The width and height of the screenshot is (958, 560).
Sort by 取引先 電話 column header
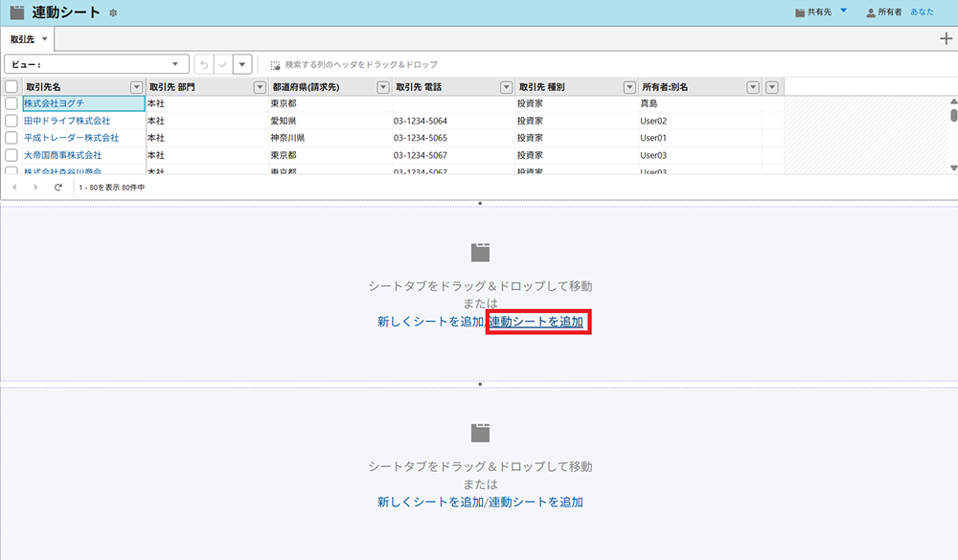tap(419, 87)
